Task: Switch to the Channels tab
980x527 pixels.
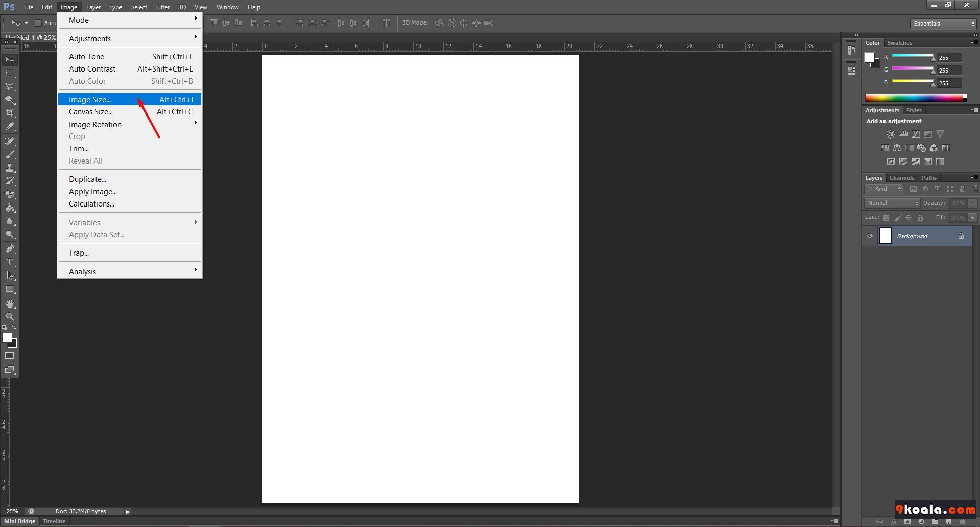Action: pos(901,178)
